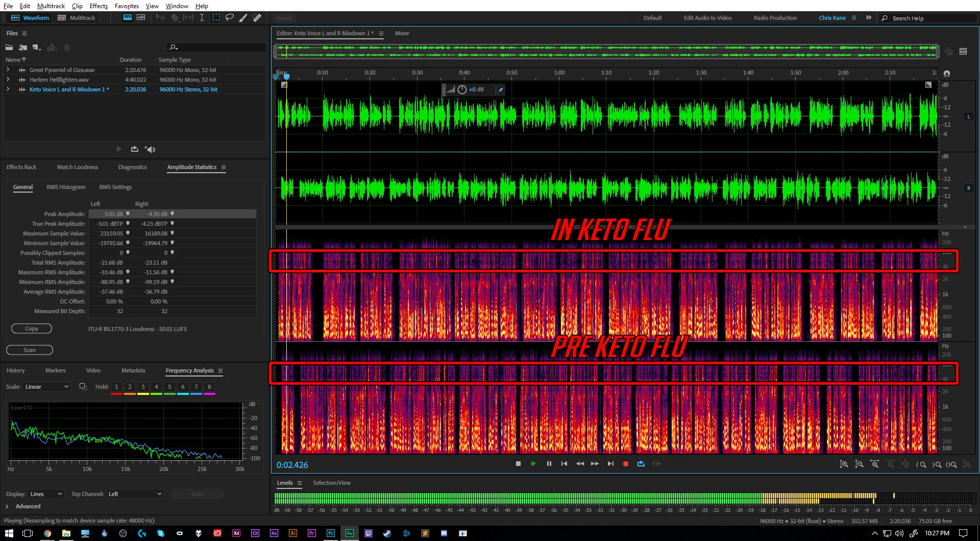Select the Default workspace

(652, 18)
